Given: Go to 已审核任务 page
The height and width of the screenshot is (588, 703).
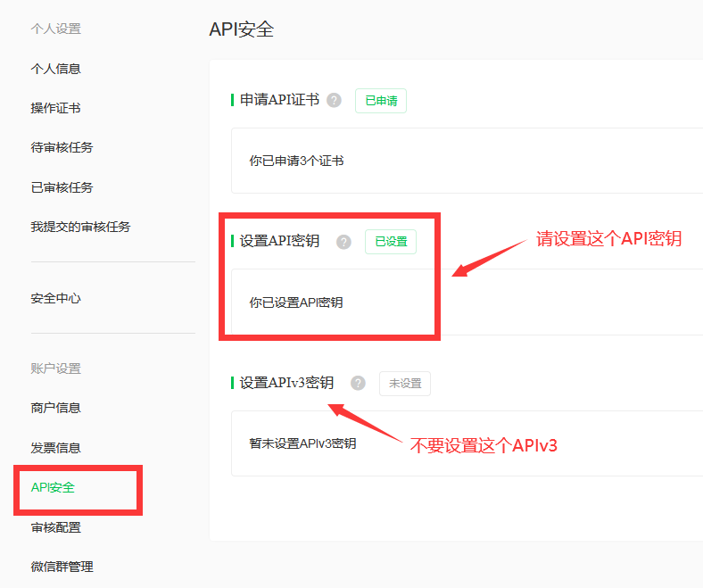Looking at the screenshot, I should (x=62, y=187).
